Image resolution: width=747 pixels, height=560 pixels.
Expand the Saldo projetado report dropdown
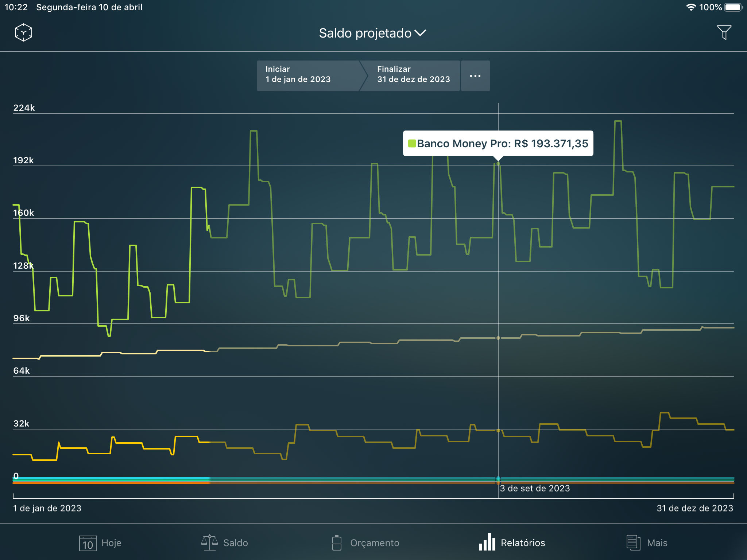(372, 33)
